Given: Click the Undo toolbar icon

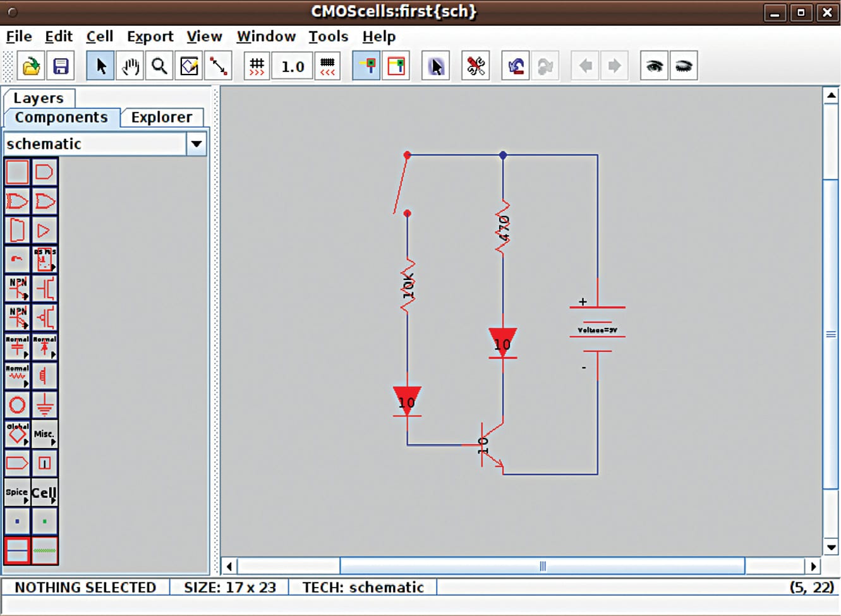Looking at the screenshot, I should point(516,66).
